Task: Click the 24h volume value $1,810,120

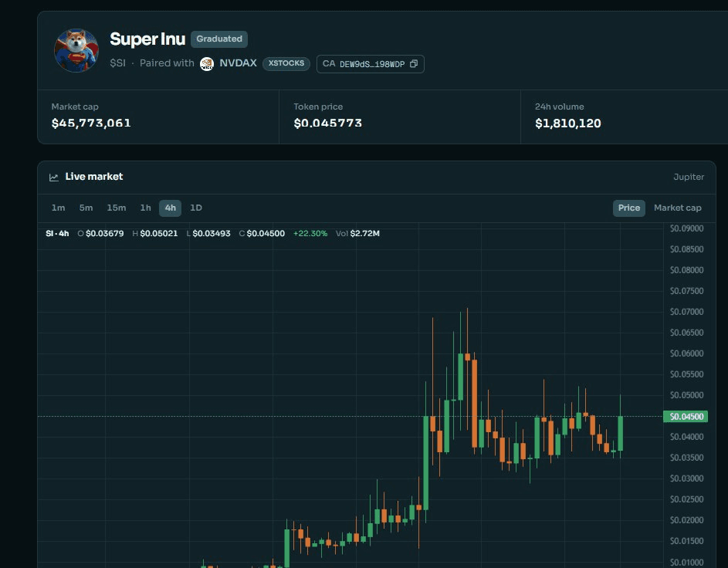Action: [568, 123]
